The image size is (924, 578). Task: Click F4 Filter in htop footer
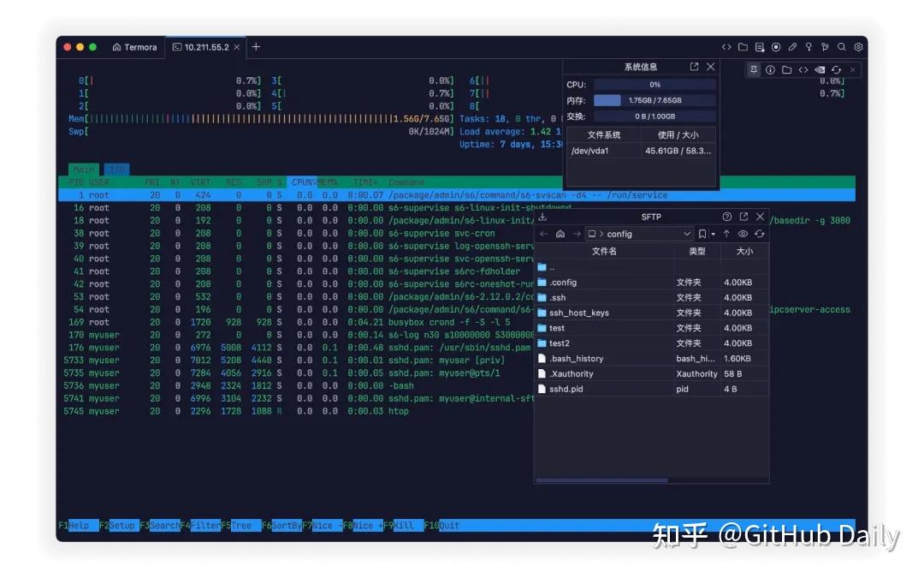(x=200, y=526)
